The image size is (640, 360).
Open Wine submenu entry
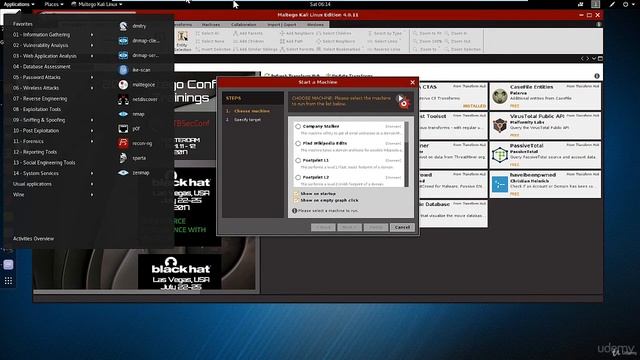[53, 195]
